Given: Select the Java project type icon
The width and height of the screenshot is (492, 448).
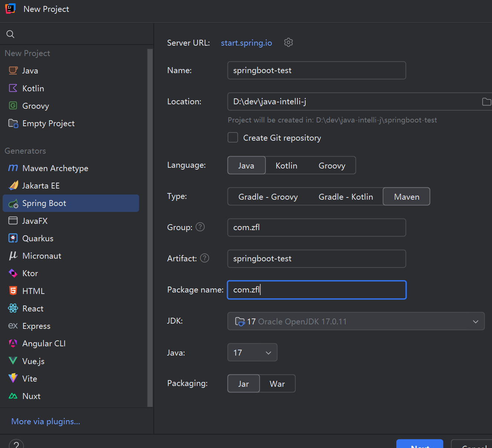Looking at the screenshot, I should tap(13, 71).
